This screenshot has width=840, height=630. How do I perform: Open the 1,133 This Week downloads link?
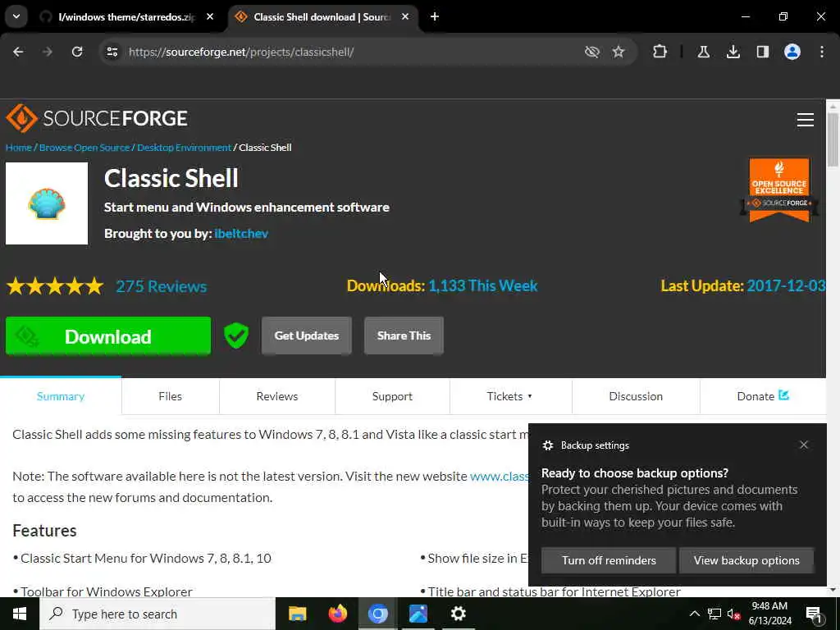point(482,285)
